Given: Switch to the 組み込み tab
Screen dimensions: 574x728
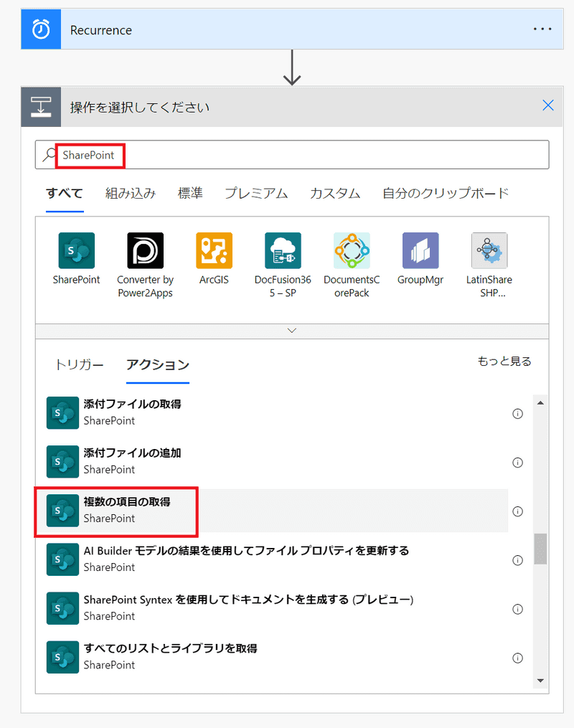Looking at the screenshot, I should point(131,193).
